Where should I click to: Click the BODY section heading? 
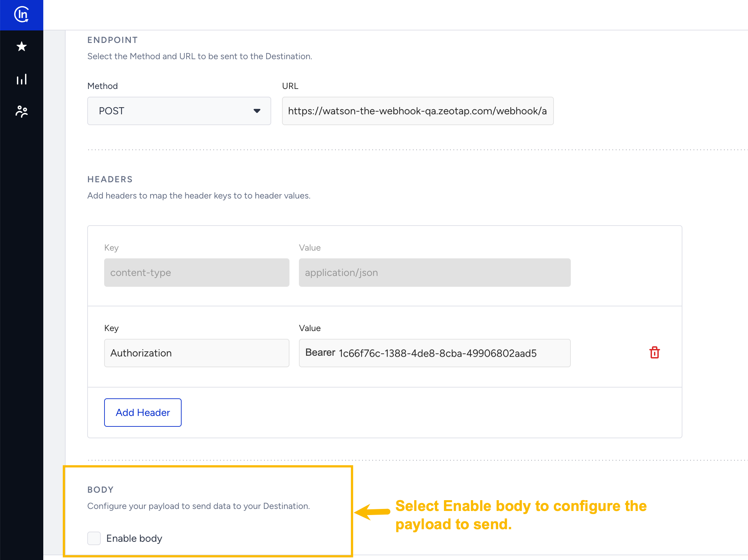click(100, 490)
